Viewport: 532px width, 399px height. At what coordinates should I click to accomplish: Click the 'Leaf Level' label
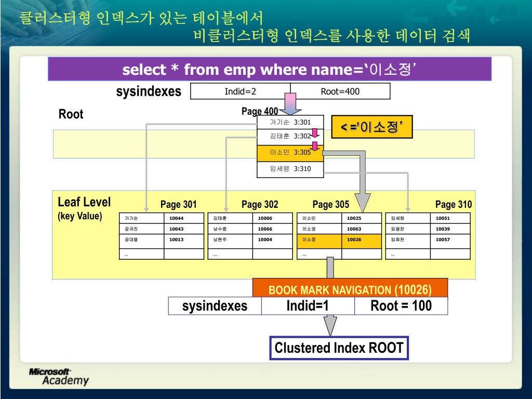pyautogui.click(x=84, y=202)
